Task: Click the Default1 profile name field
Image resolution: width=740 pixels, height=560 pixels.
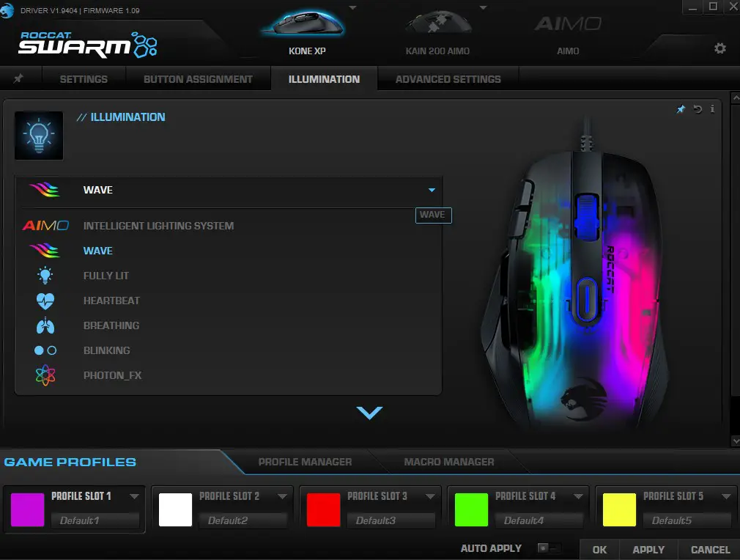Action: [x=95, y=520]
